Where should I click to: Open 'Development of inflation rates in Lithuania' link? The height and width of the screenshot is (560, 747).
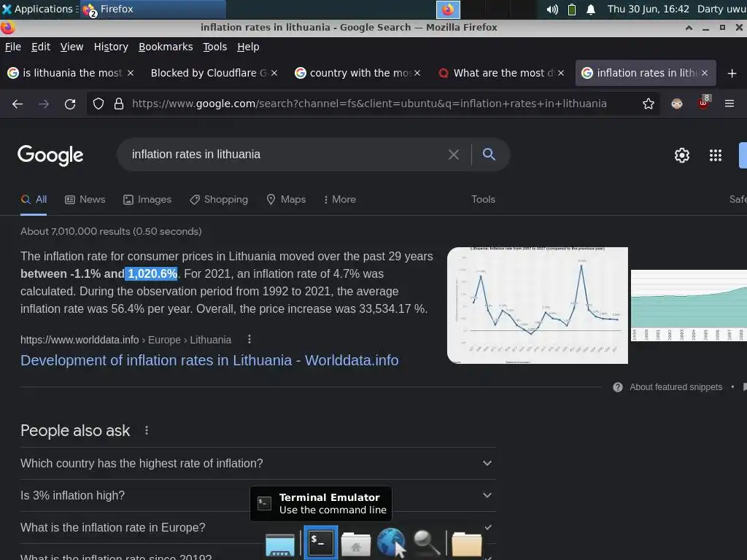209,360
